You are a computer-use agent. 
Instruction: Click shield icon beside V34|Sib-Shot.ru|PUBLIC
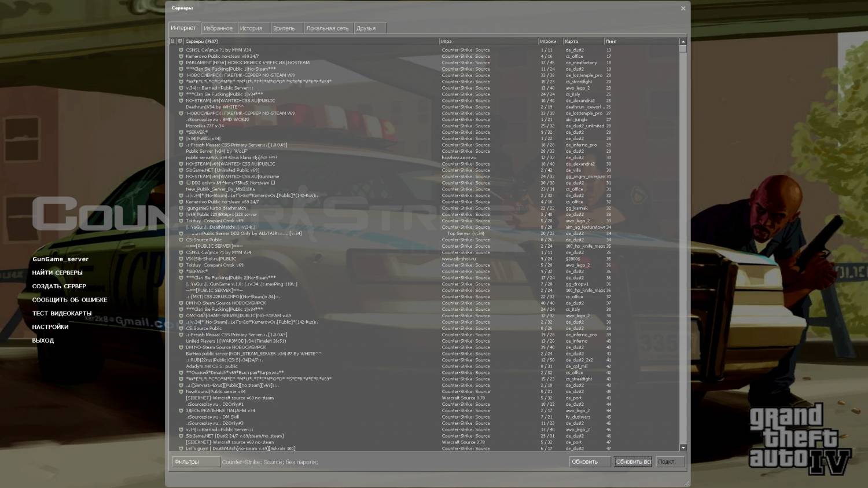coord(181,259)
